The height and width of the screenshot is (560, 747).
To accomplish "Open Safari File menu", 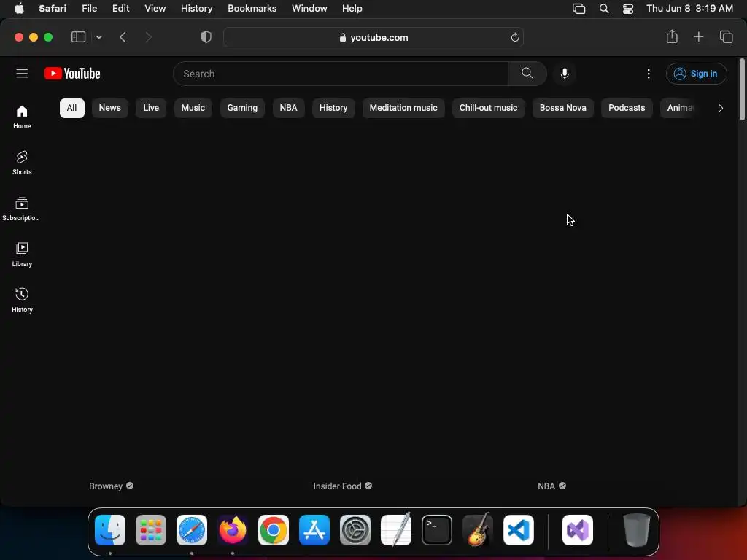I will pyautogui.click(x=89, y=9).
